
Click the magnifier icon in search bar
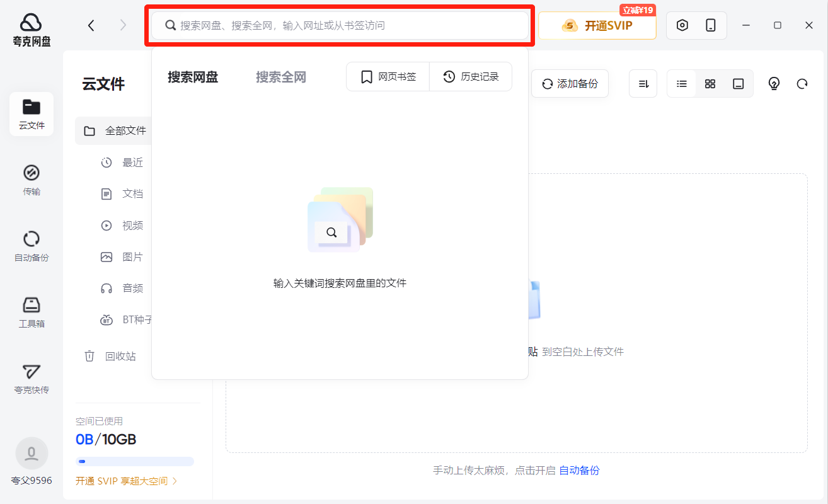(170, 25)
